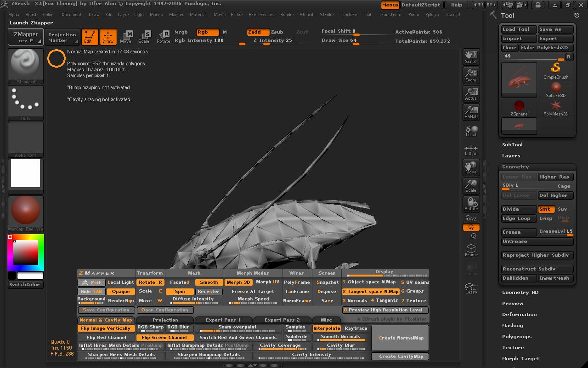Toggle Flip Red Channel option

coord(106,338)
